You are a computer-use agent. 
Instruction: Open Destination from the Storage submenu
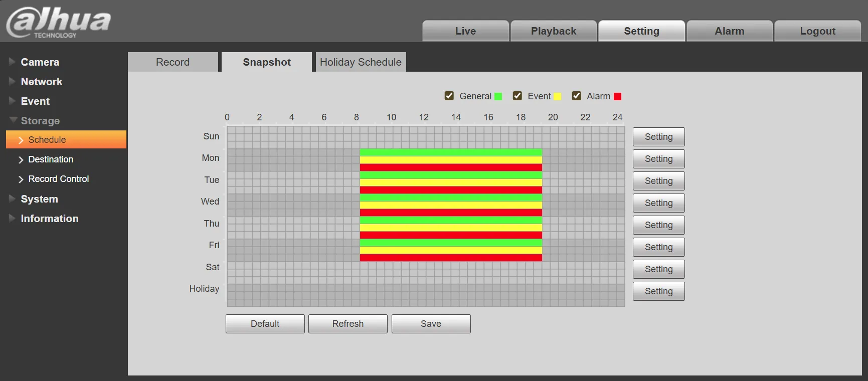coord(51,159)
